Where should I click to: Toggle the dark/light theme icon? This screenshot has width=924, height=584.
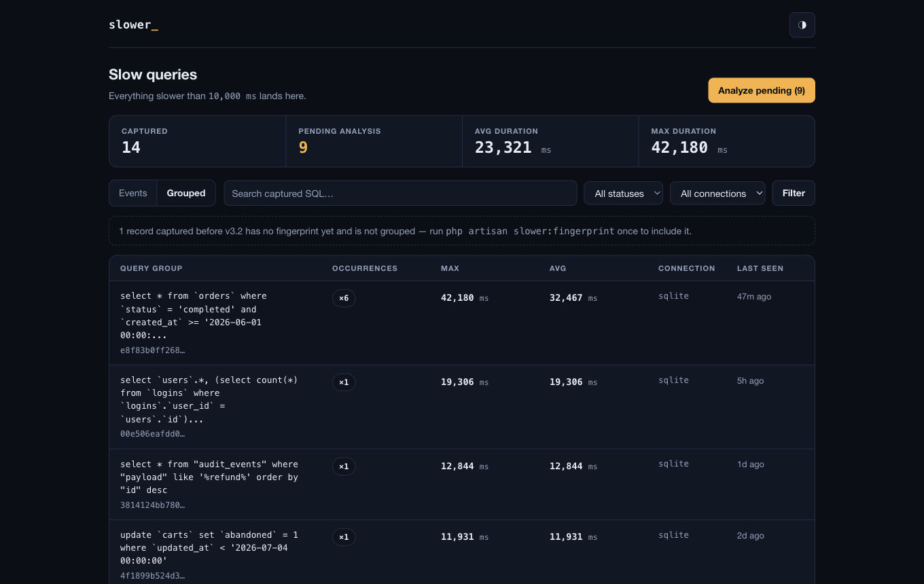tap(802, 25)
